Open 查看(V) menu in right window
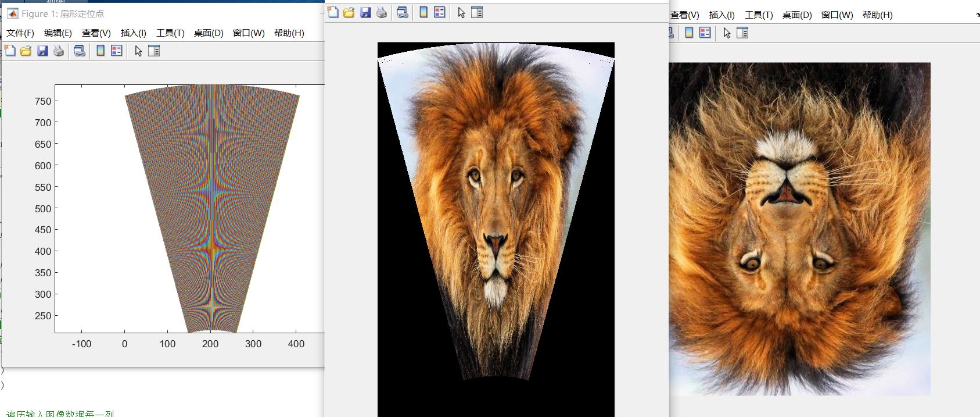 [x=685, y=15]
